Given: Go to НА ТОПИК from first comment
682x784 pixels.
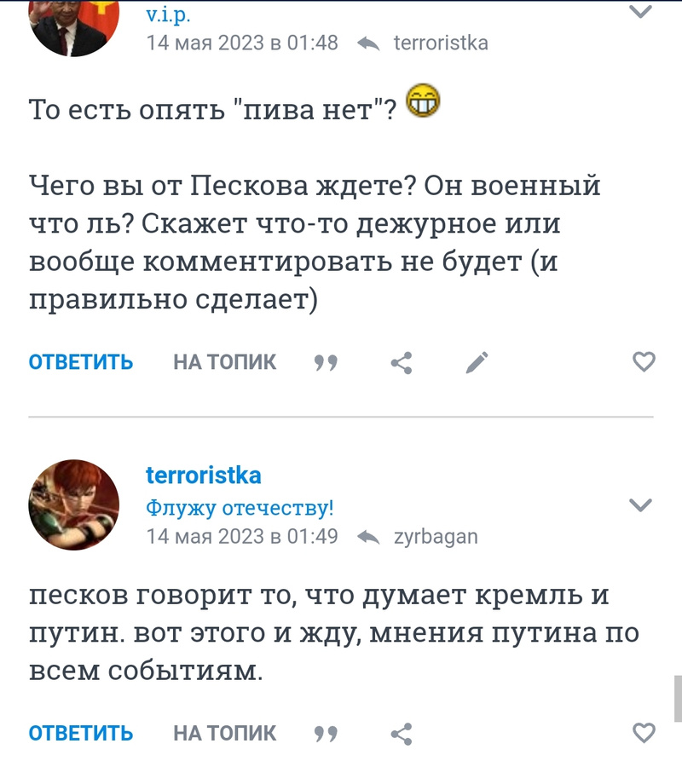Looking at the screenshot, I should tap(225, 362).
